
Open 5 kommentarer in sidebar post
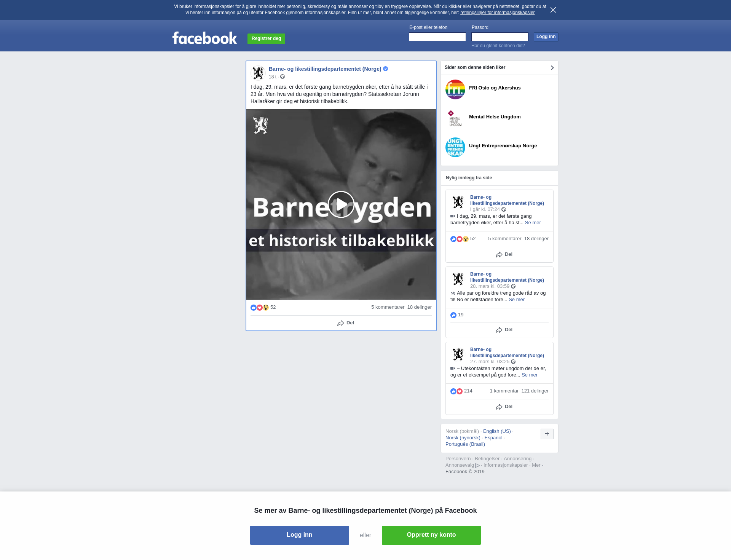(x=504, y=239)
